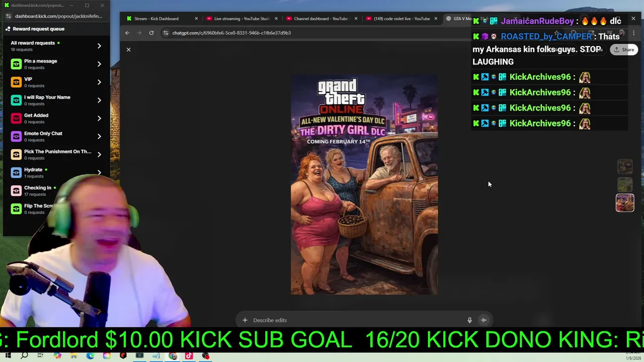The width and height of the screenshot is (644, 362).
Task: Open the Windows Start menu
Action: tap(8, 356)
